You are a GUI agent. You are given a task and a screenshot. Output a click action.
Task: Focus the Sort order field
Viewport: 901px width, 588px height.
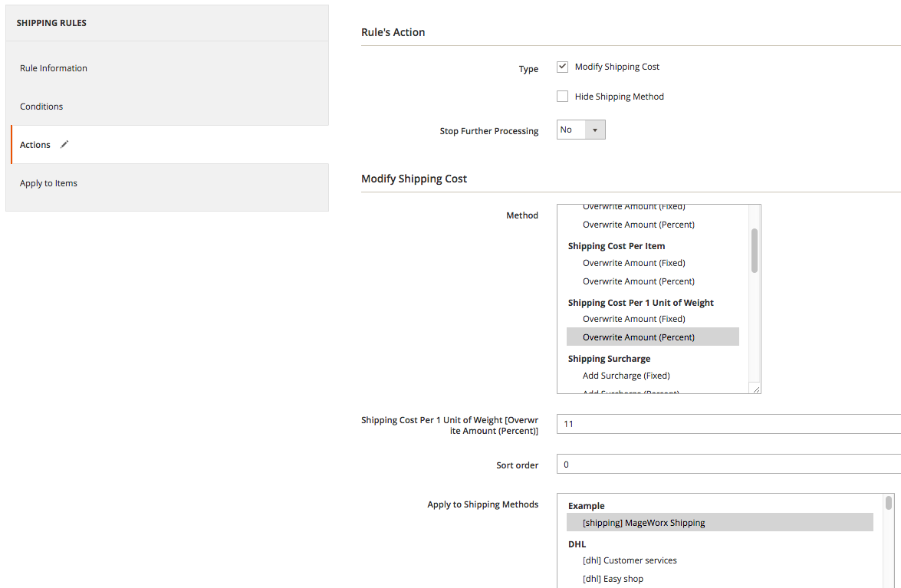728,465
